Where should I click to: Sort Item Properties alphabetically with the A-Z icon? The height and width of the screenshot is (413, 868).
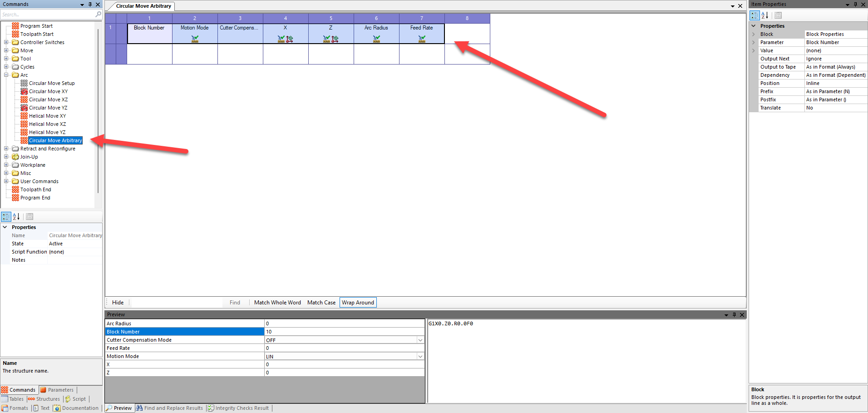765,15
